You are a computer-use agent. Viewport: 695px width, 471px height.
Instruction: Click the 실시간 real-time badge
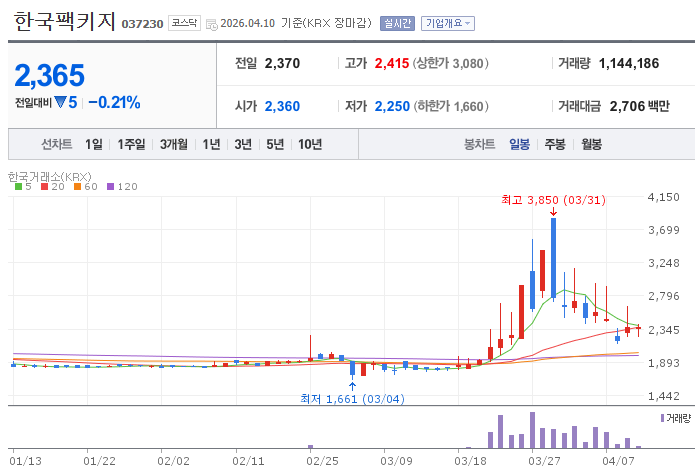[397, 23]
